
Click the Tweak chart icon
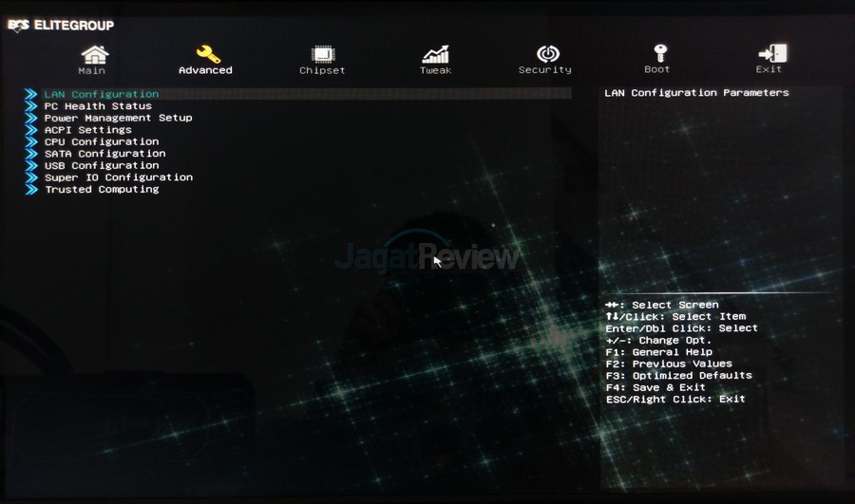coord(436,53)
